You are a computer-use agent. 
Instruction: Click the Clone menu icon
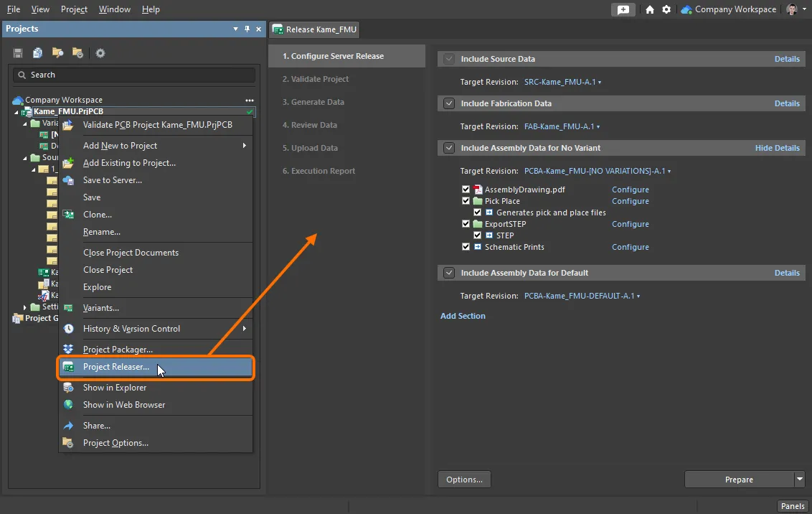pos(68,215)
